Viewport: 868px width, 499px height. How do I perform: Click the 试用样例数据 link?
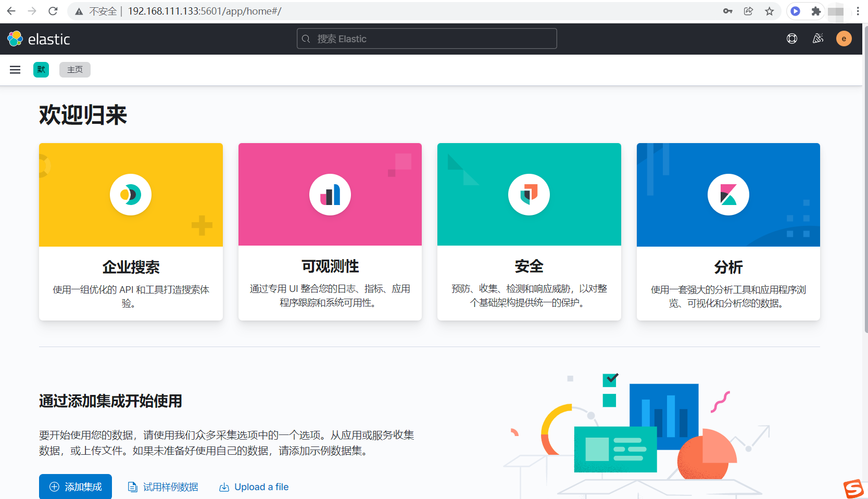[163, 487]
